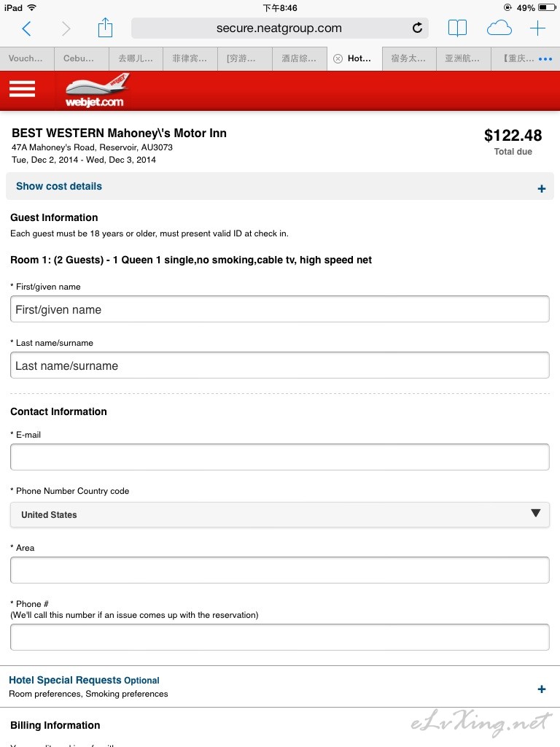Switch to the Vouch... tab

[x=27, y=58]
